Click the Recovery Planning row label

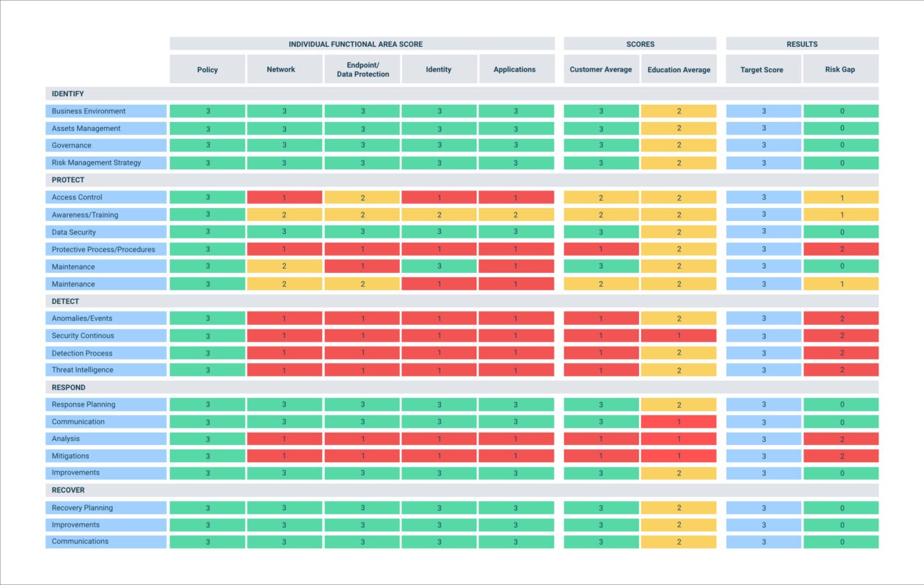click(x=105, y=508)
